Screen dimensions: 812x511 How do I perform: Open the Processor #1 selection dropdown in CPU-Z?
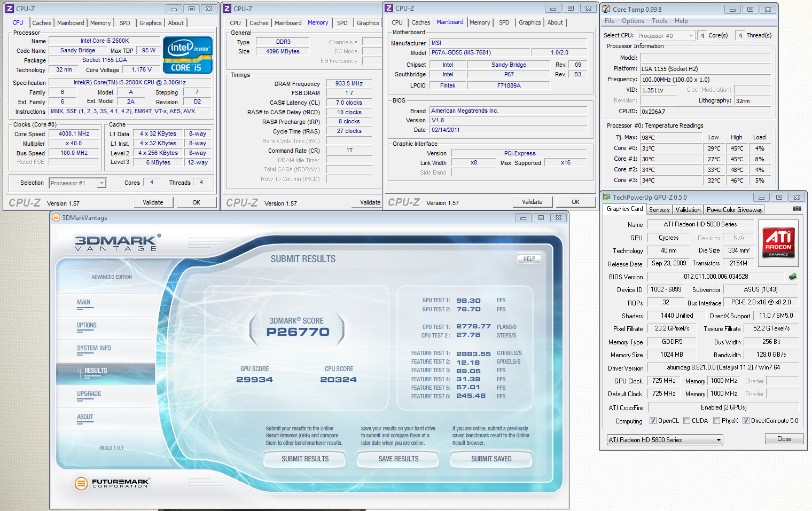click(77, 183)
